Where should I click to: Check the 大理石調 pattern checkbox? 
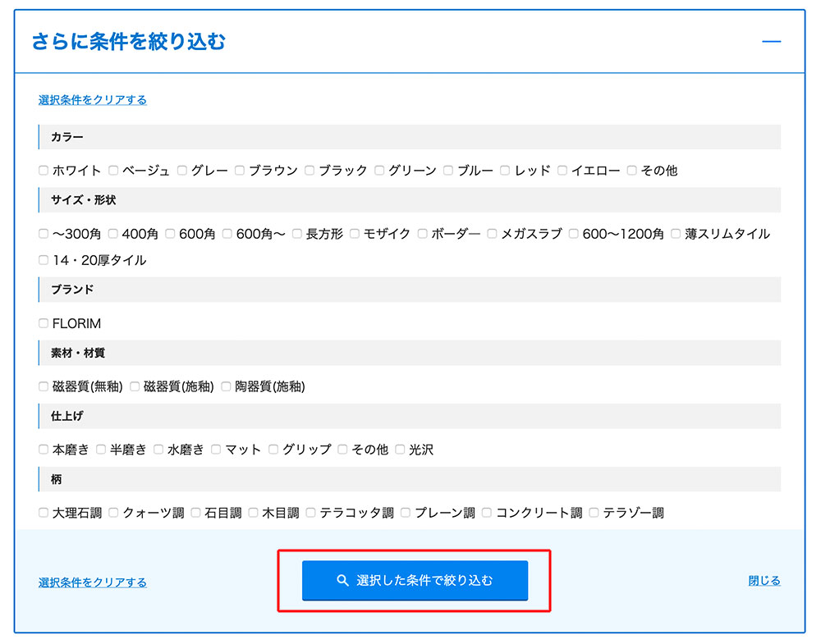click(x=44, y=513)
